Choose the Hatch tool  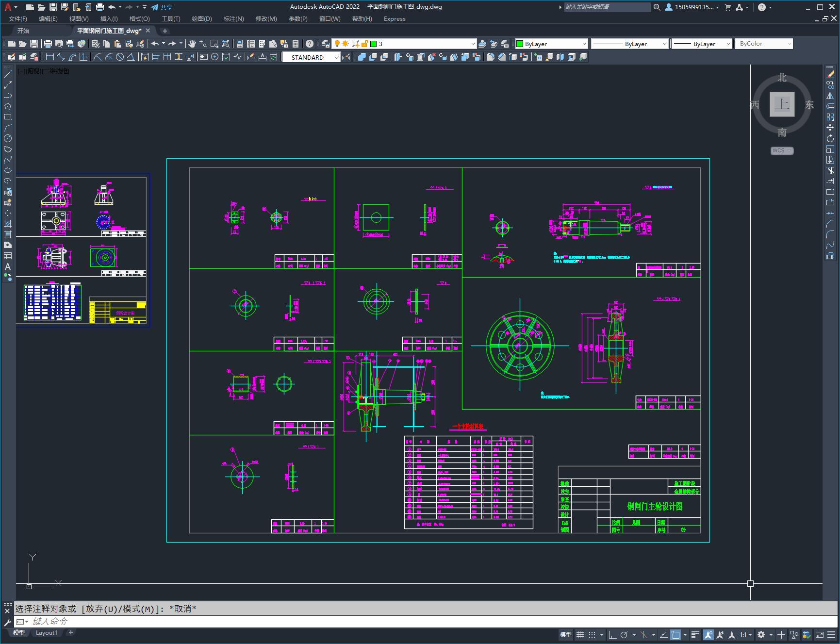coord(8,224)
